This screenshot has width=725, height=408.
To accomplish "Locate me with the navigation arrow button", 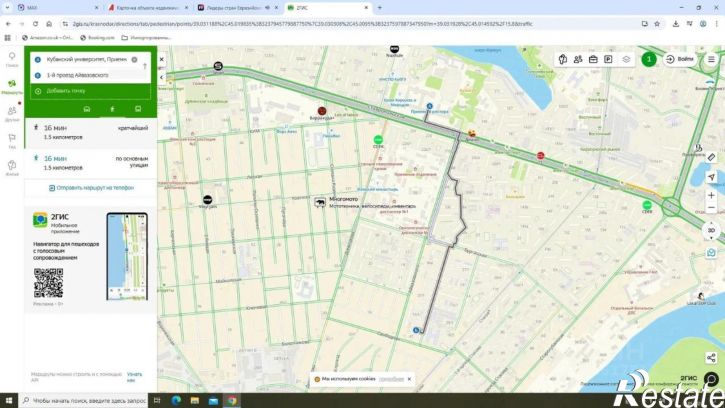I will (711, 177).
